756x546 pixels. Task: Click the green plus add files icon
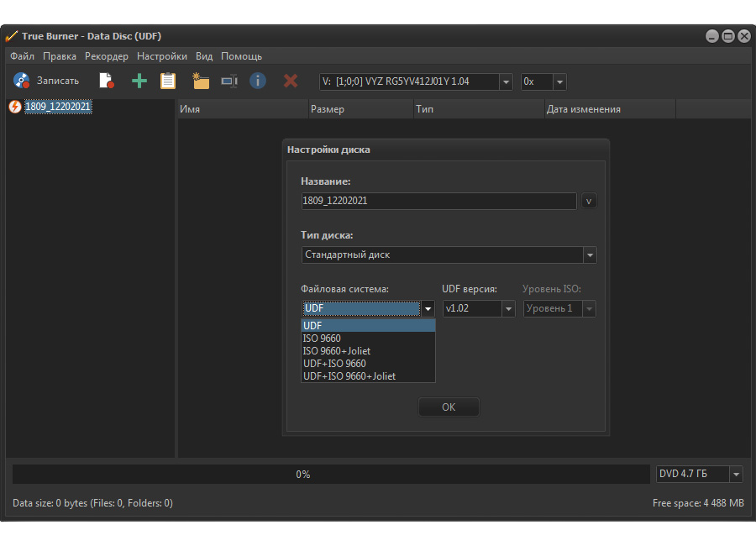coord(139,81)
